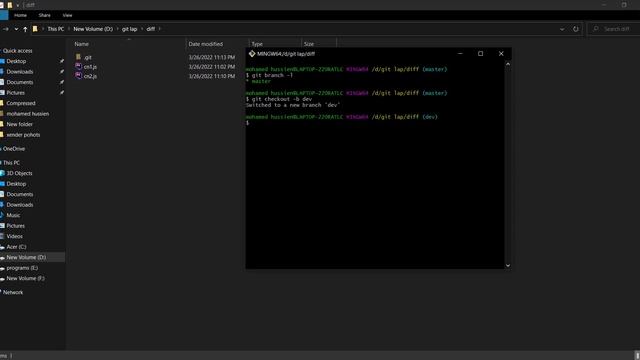The height and width of the screenshot is (360, 640).
Task: Open Documents under This PC
Action: (x=20, y=194)
